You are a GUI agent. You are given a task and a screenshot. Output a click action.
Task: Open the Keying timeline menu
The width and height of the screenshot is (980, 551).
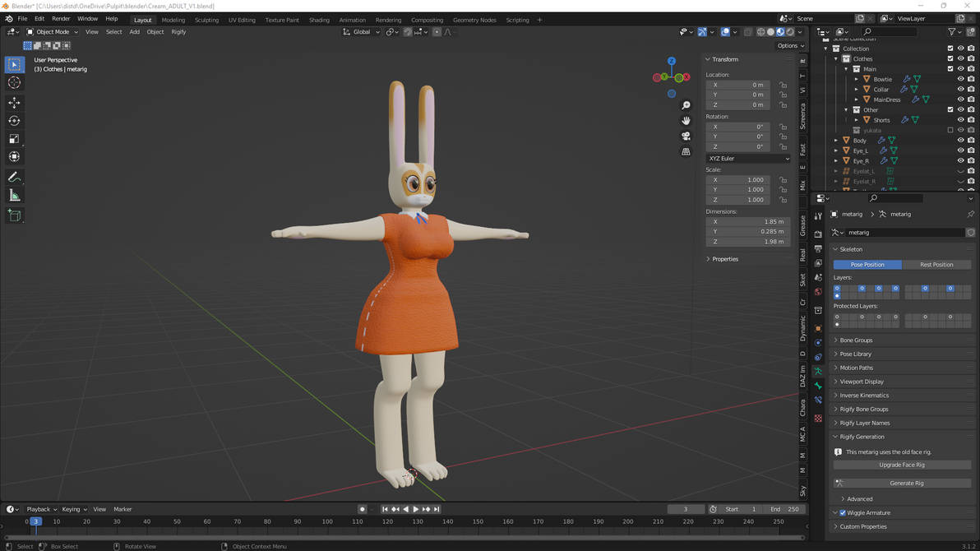(74, 510)
